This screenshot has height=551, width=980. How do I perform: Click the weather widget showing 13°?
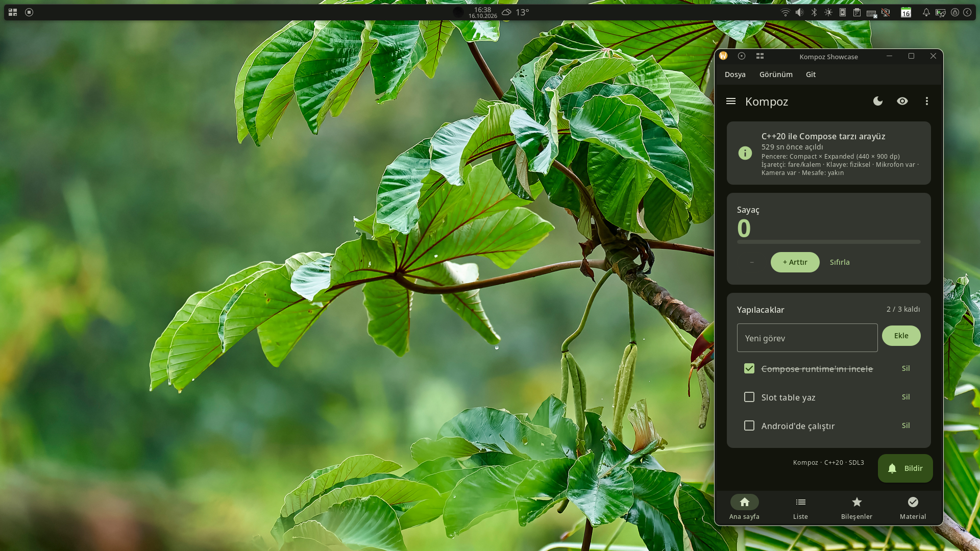tap(515, 12)
